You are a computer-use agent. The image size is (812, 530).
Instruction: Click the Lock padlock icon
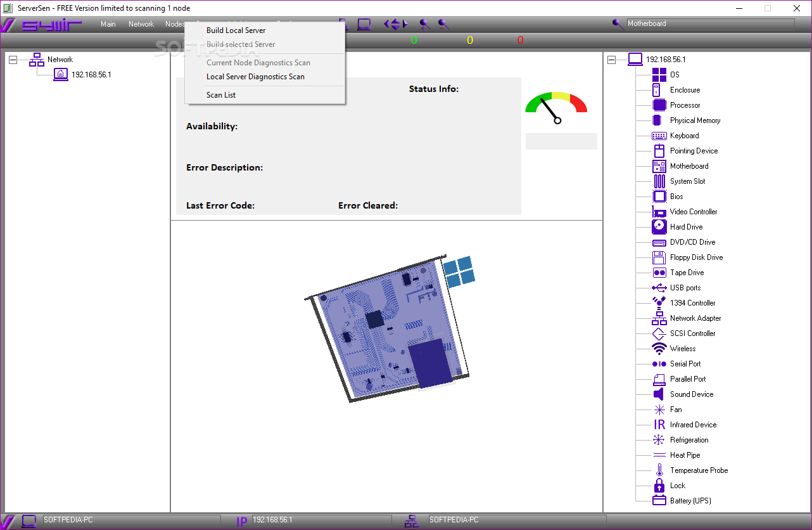tap(659, 486)
